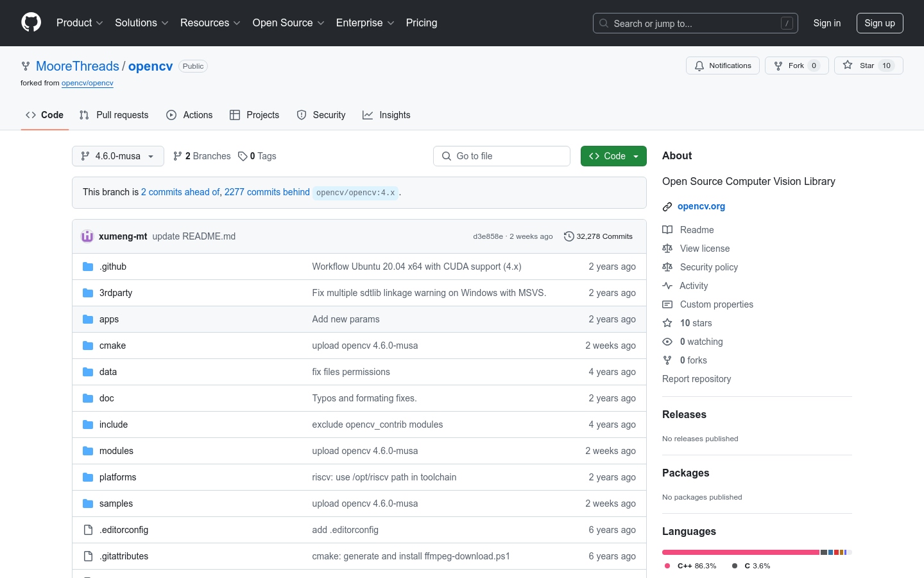Click Report repository link
This screenshot has height=578, width=924.
coord(697,379)
